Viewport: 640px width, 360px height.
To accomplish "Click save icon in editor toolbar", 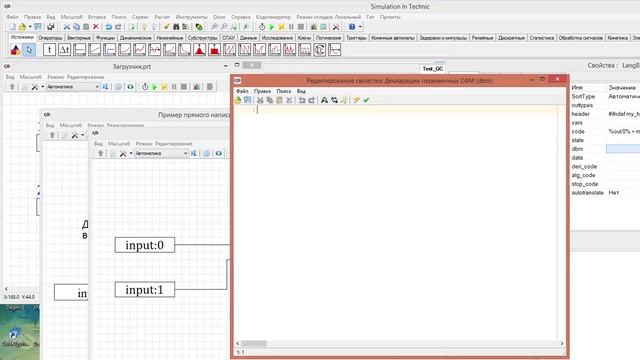I will point(247,100).
